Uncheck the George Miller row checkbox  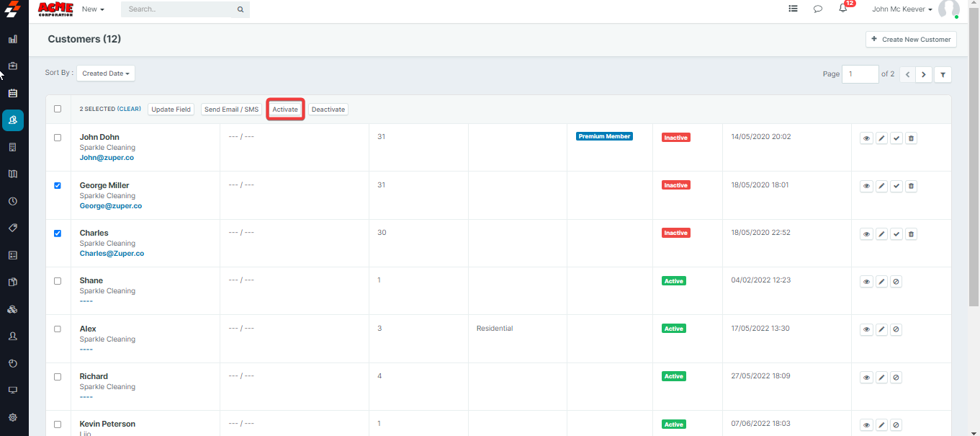pos(58,185)
